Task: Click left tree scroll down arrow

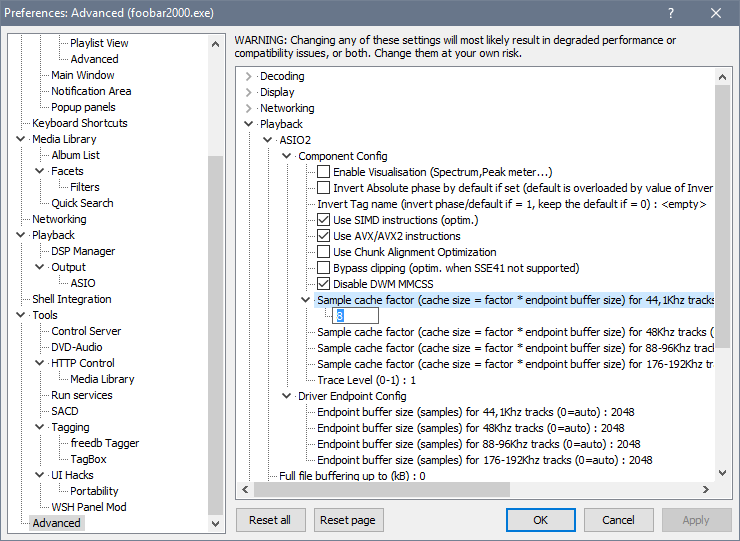Action: pos(216,524)
